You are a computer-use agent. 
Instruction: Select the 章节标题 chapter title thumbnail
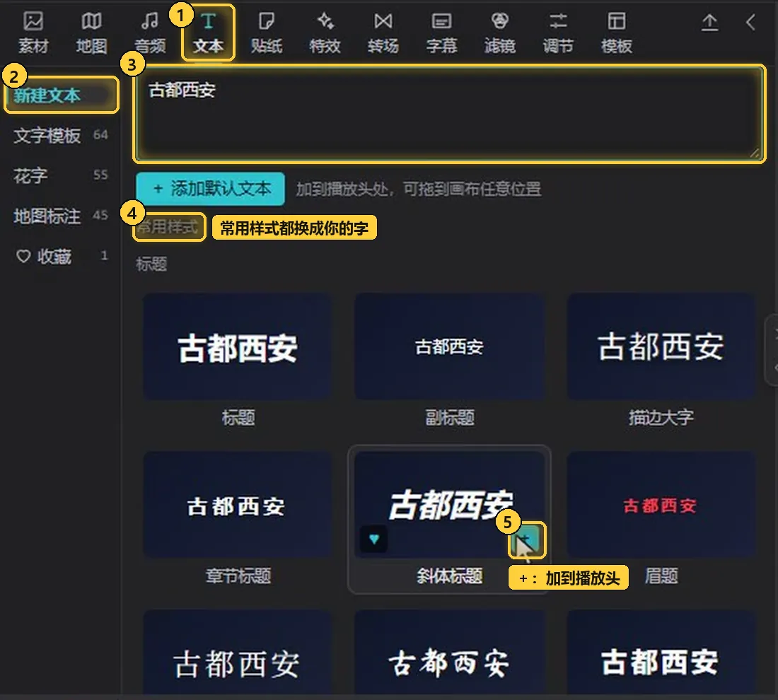(238, 505)
